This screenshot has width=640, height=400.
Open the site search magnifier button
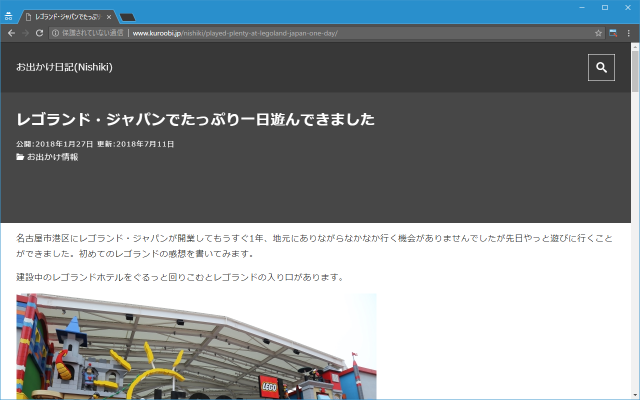click(601, 67)
